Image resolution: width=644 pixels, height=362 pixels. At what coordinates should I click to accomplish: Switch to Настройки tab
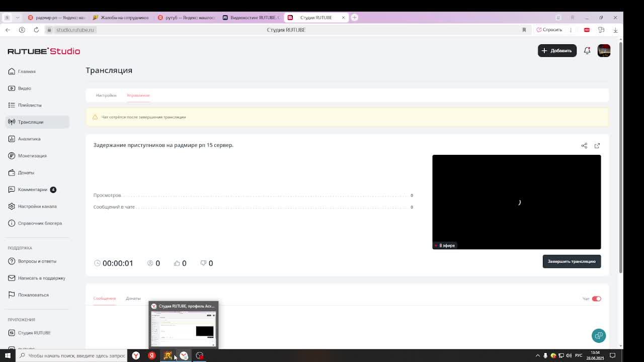106,95
